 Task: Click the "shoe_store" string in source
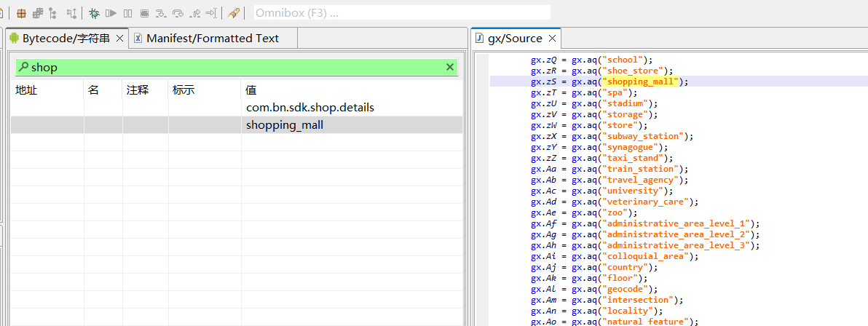(634, 71)
